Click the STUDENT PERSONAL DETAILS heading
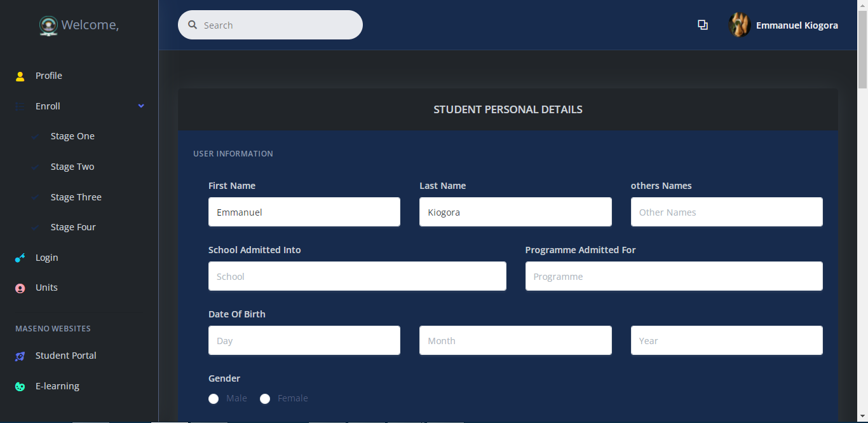Viewport: 868px width, 423px height. [x=508, y=109]
